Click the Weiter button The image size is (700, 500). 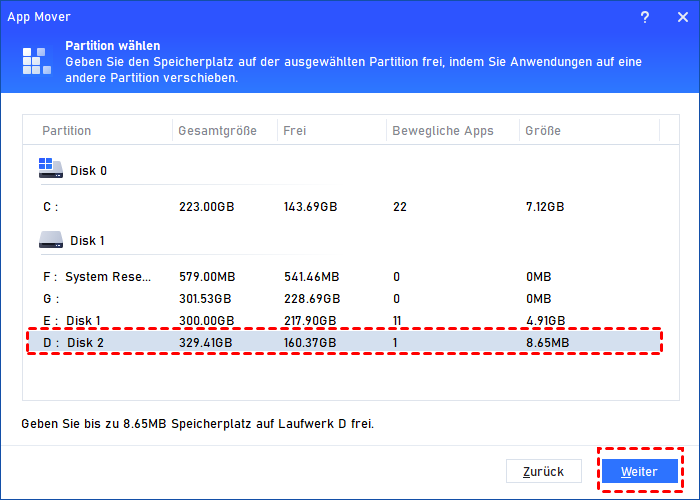tap(639, 471)
